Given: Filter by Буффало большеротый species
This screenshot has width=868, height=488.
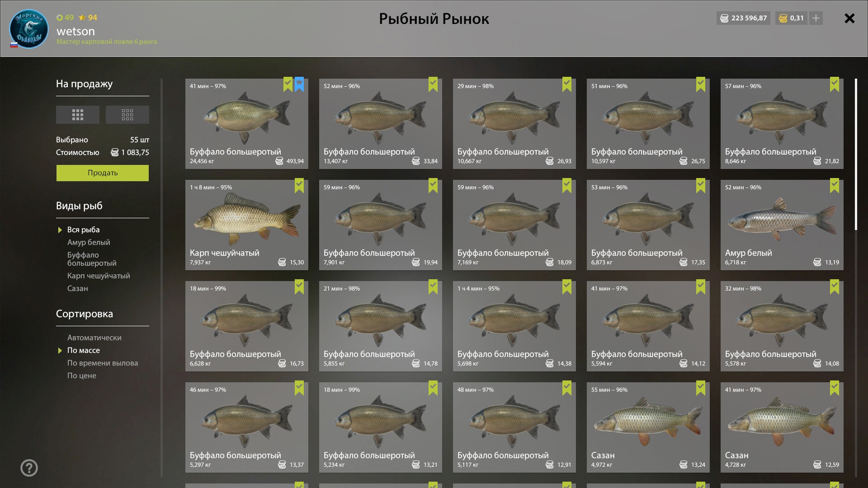Looking at the screenshot, I should pyautogui.click(x=92, y=259).
